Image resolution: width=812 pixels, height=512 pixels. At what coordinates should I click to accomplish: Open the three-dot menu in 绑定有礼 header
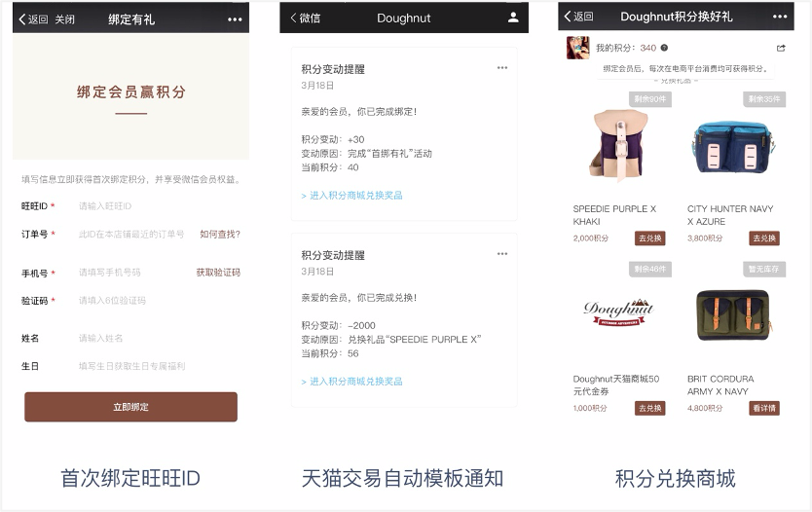[235, 19]
